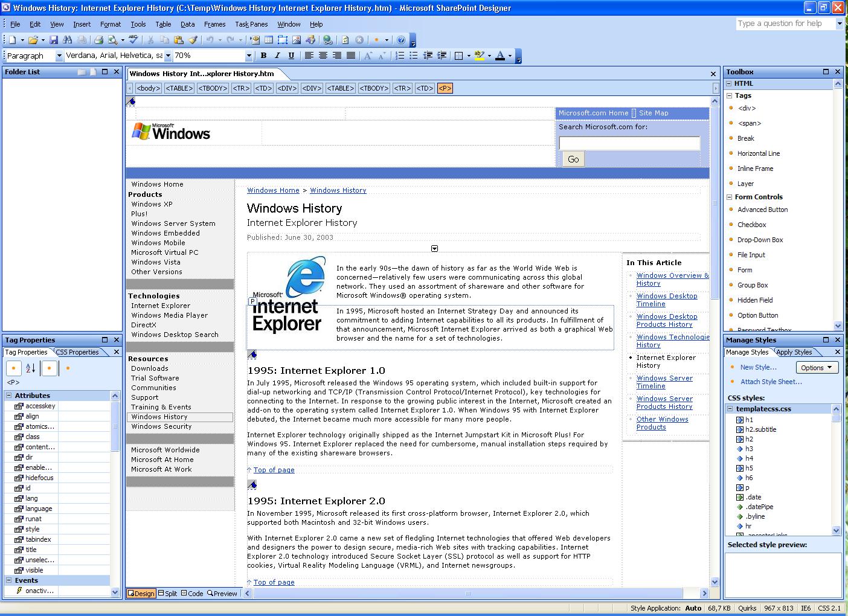The image size is (848, 616).
Task: Open the Paragraph style dropdown
Action: 59,56
